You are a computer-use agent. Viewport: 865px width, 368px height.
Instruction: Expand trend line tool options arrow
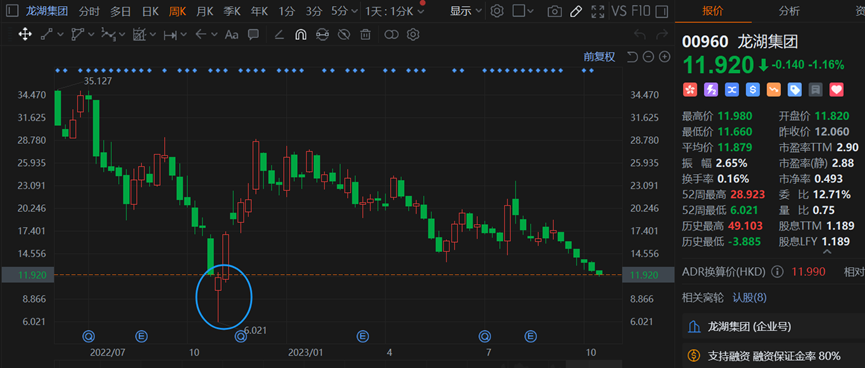(60, 35)
